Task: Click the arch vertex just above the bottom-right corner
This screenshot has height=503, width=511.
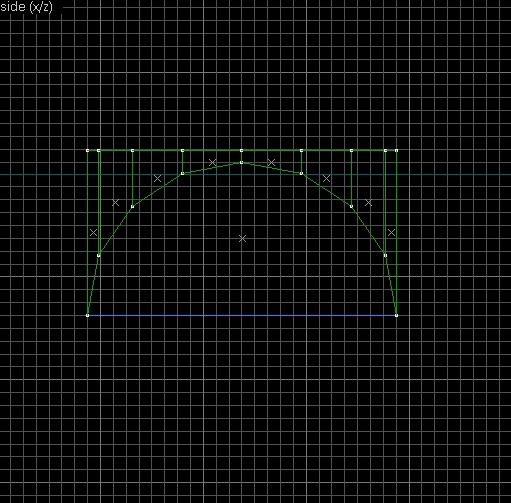Action: tap(385, 255)
